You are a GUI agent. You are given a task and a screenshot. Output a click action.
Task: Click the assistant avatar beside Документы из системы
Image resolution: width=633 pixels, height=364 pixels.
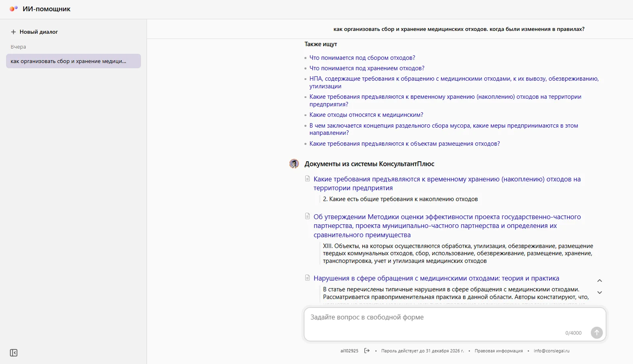[x=294, y=164]
